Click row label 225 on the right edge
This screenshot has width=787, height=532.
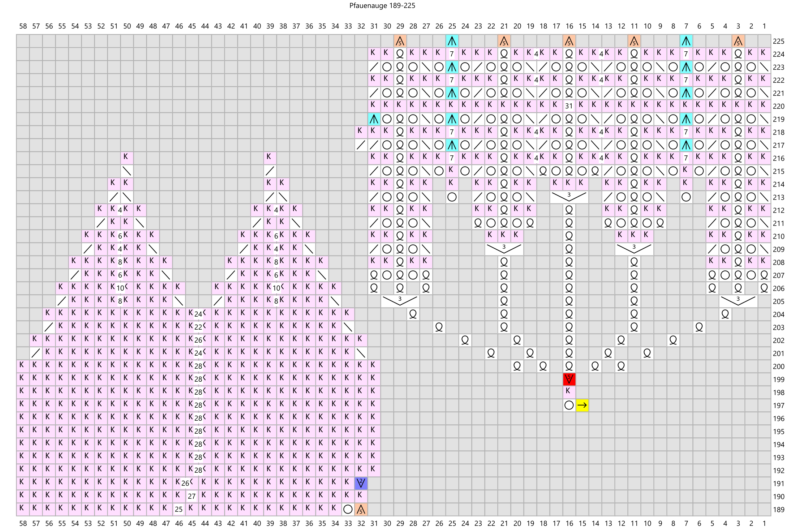(778, 41)
